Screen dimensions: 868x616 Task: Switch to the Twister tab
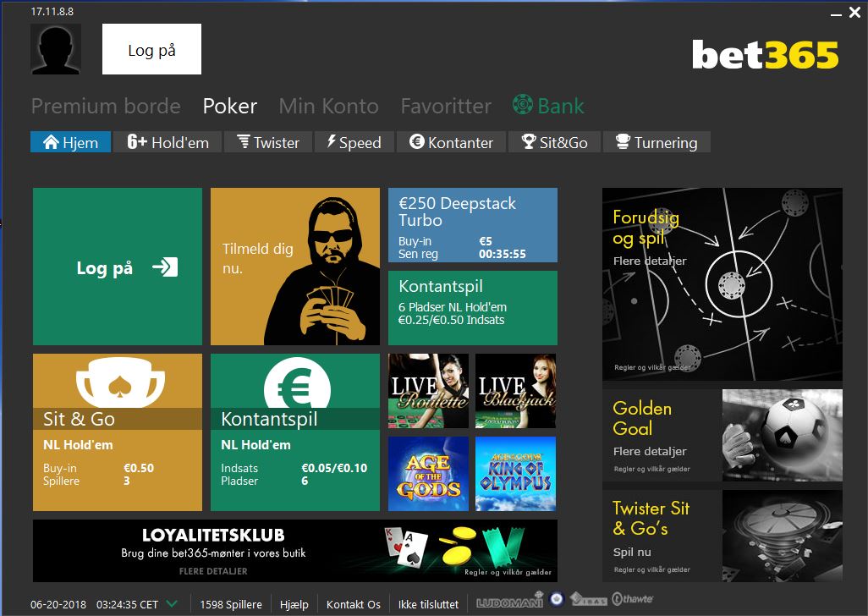(x=268, y=141)
